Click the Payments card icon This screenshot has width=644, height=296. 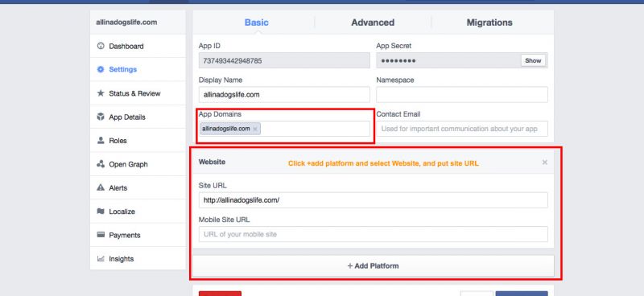(x=100, y=235)
